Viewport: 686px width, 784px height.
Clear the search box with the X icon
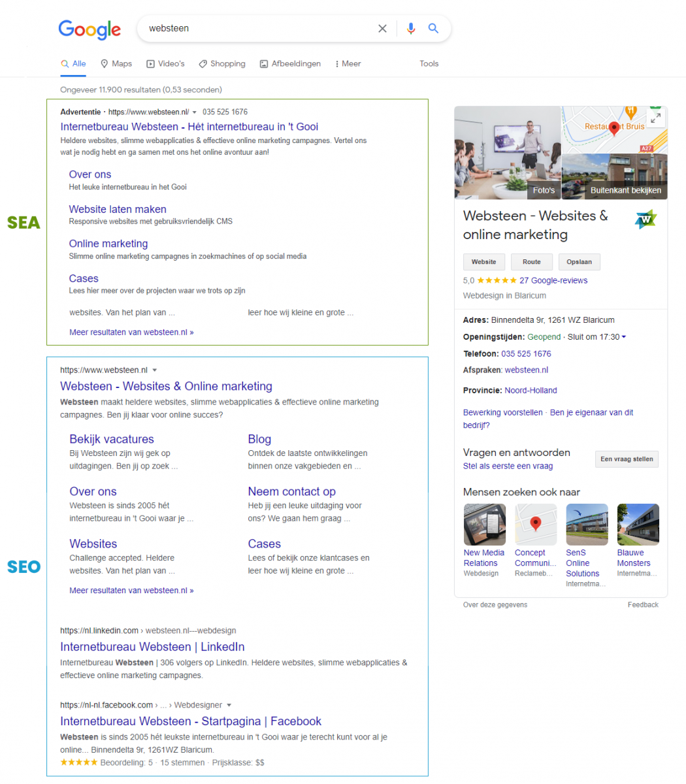click(382, 29)
